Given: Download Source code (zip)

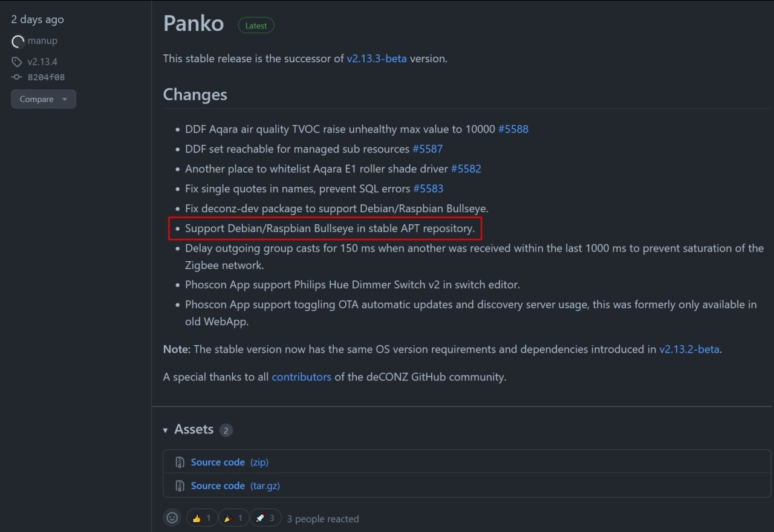Looking at the screenshot, I should (230, 462).
